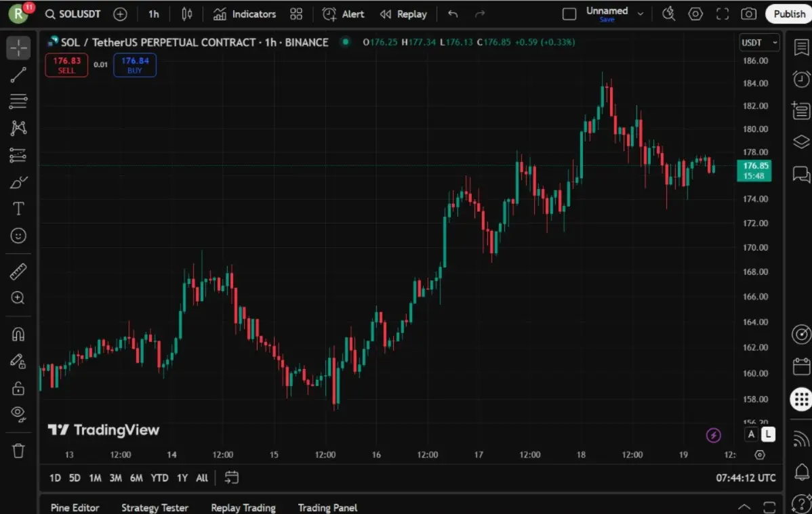Set range to 5D
This screenshot has height=514, width=812.
pyautogui.click(x=75, y=477)
